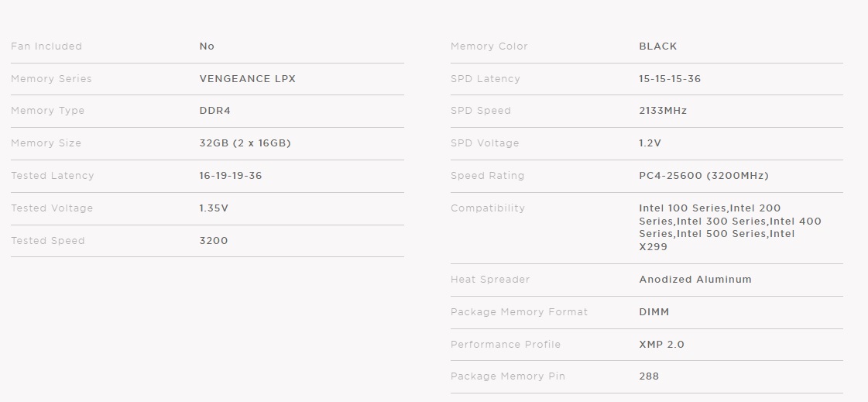The height and width of the screenshot is (402, 868).
Task: Click the Package Memory Format label
Action: pyautogui.click(x=519, y=312)
